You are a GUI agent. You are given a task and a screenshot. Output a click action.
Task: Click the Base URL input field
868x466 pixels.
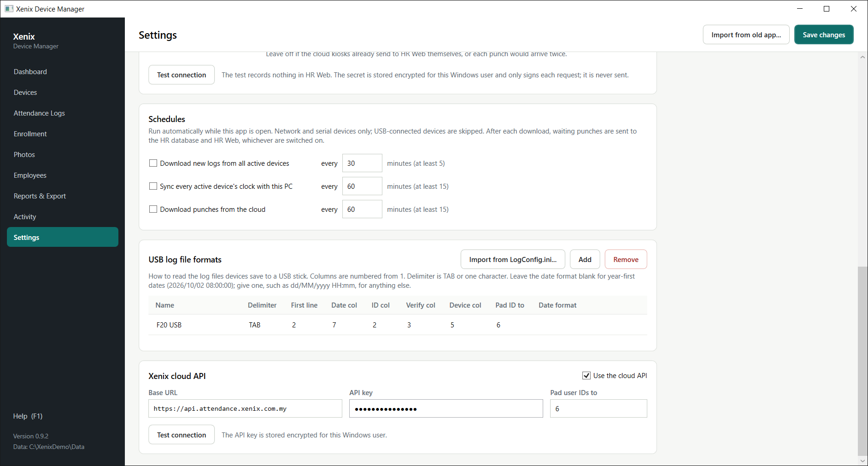tap(245, 408)
